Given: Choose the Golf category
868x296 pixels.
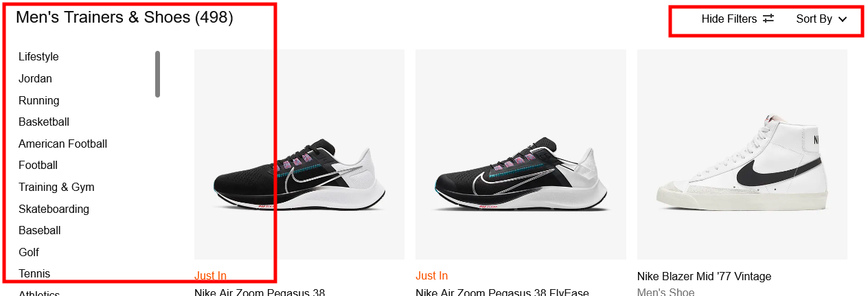Looking at the screenshot, I should 29,252.
